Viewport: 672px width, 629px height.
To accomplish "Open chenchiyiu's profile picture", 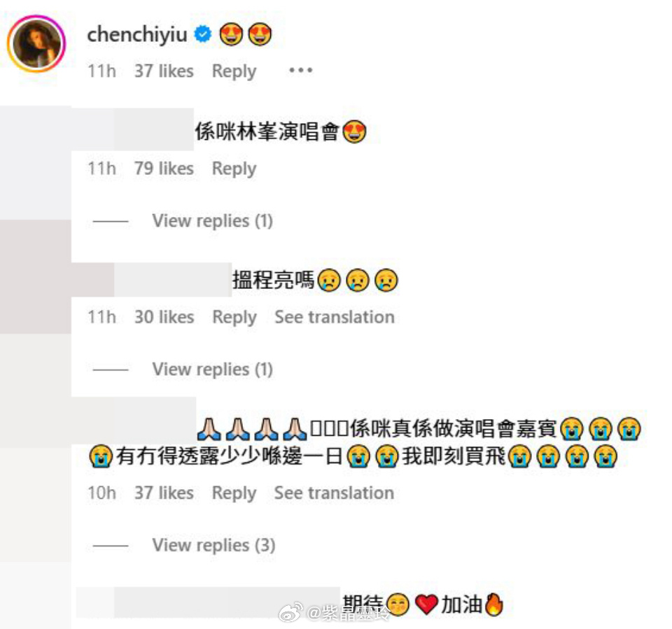I will click(36, 43).
